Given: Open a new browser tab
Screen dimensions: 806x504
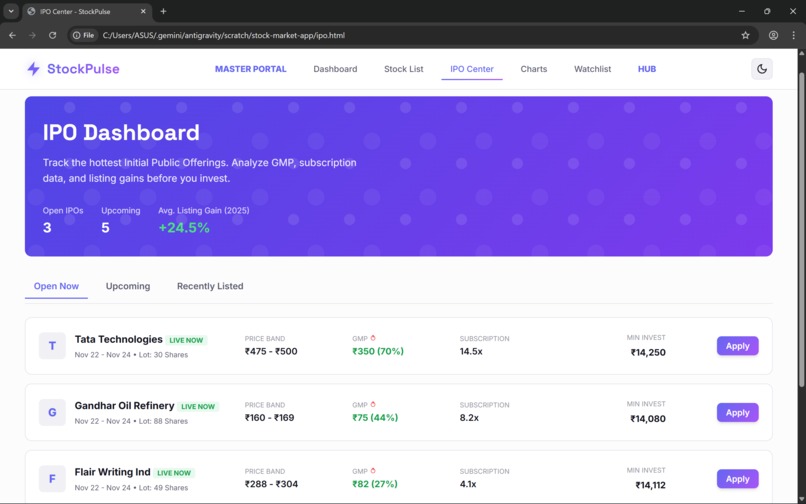Looking at the screenshot, I should point(163,11).
